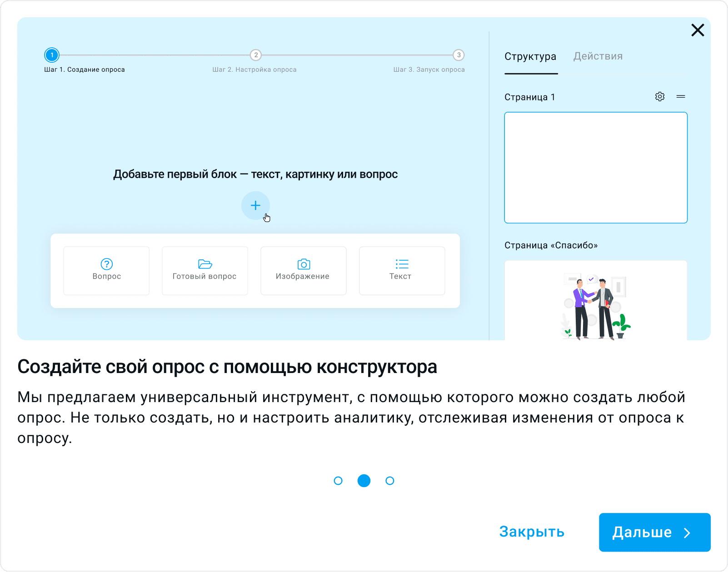
Task: Select the first carousel dot
Action: point(338,481)
